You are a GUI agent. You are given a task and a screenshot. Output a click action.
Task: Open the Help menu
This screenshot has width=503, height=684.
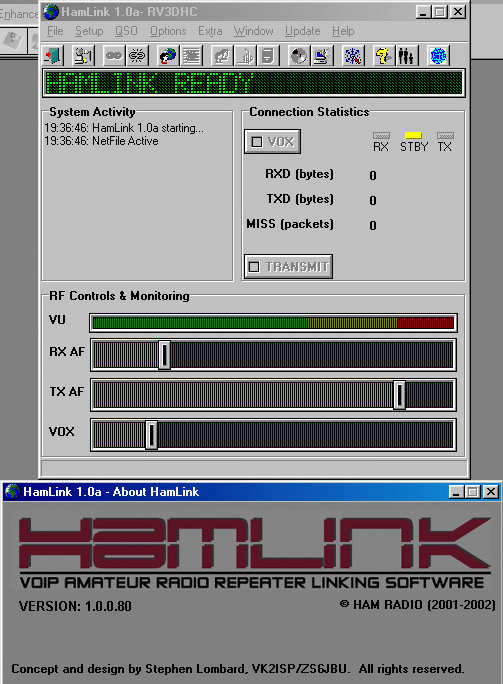tap(343, 31)
